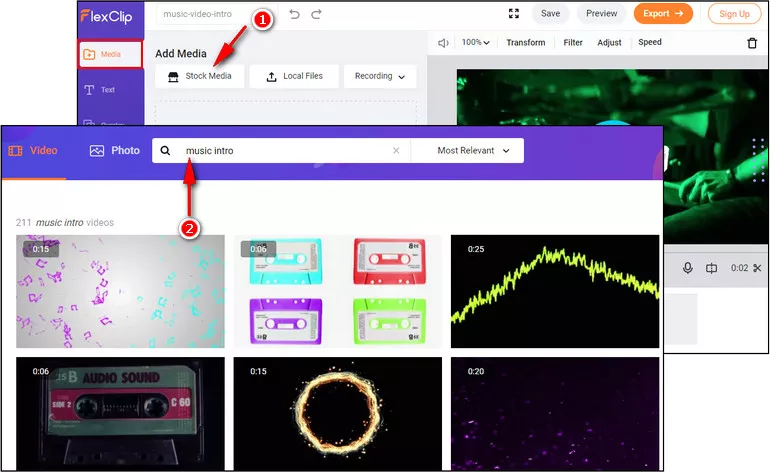Click the scissors trim icon
Image resolution: width=770 pixels, height=473 pixels.
(x=757, y=268)
